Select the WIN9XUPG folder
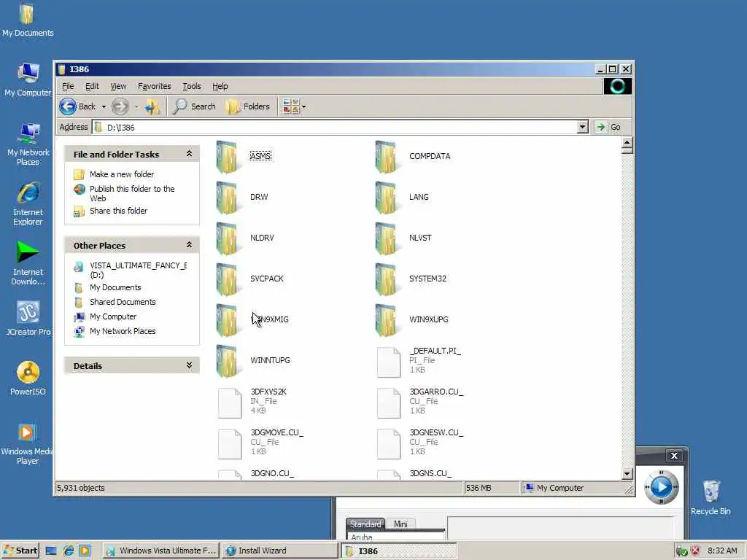Viewport: 747px width, 560px height. tap(411, 319)
